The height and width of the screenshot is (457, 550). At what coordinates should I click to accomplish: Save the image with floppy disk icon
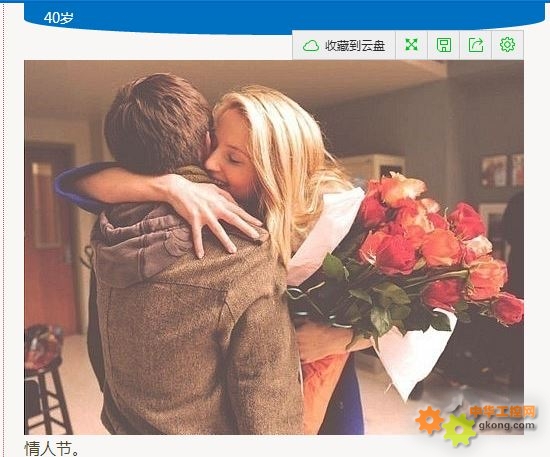click(444, 45)
